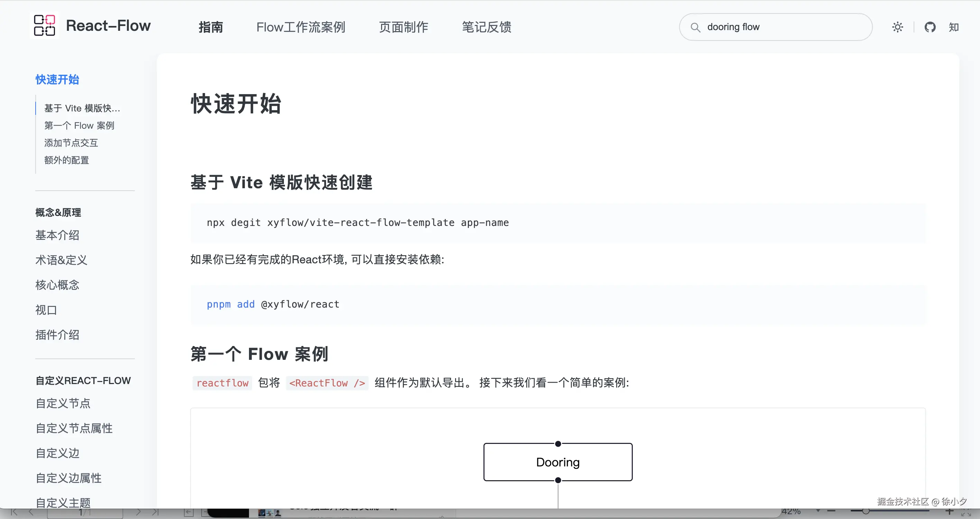Open the GitHub repository icon
This screenshot has width=980, height=519.
pos(930,27)
